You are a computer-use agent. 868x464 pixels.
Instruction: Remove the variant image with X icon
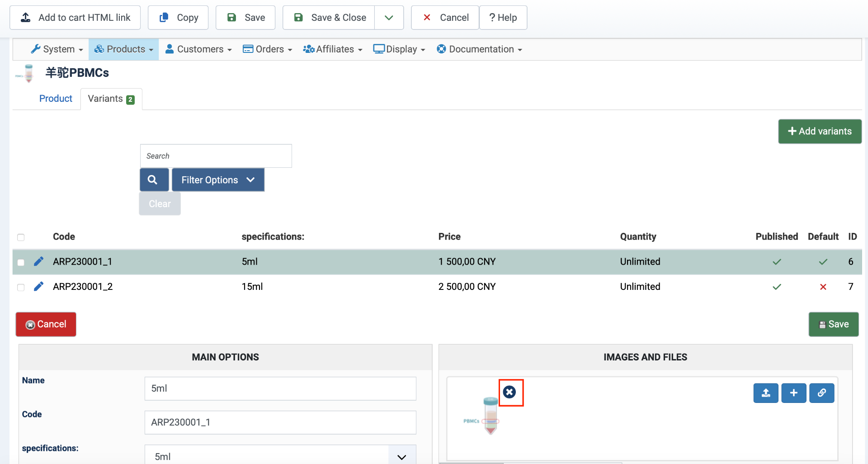click(509, 392)
